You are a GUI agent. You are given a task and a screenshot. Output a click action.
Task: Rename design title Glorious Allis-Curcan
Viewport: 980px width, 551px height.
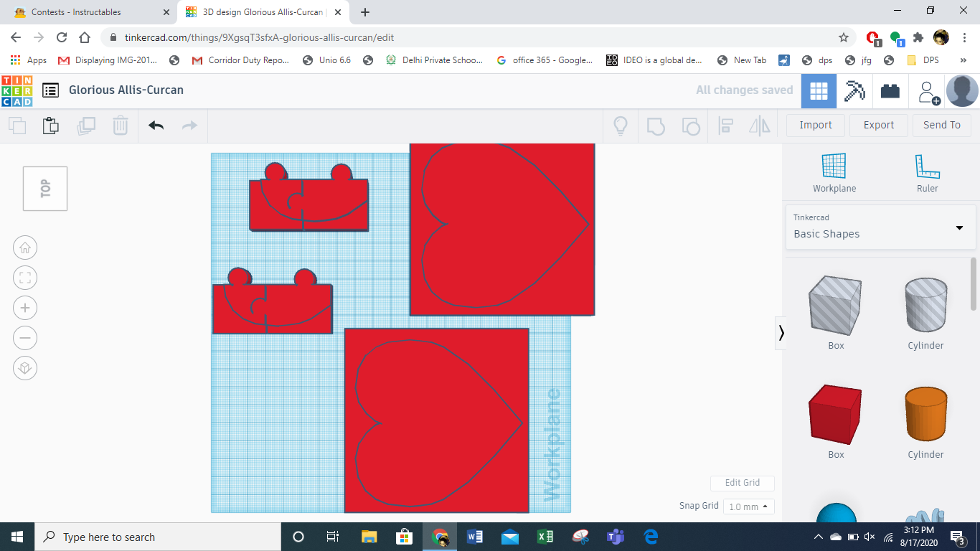point(126,90)
